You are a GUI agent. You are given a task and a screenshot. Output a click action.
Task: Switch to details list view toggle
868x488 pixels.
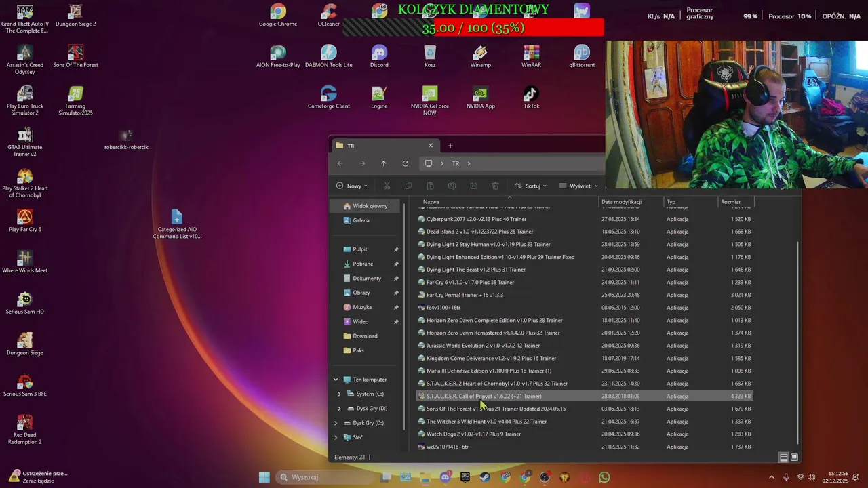point(784,457)
